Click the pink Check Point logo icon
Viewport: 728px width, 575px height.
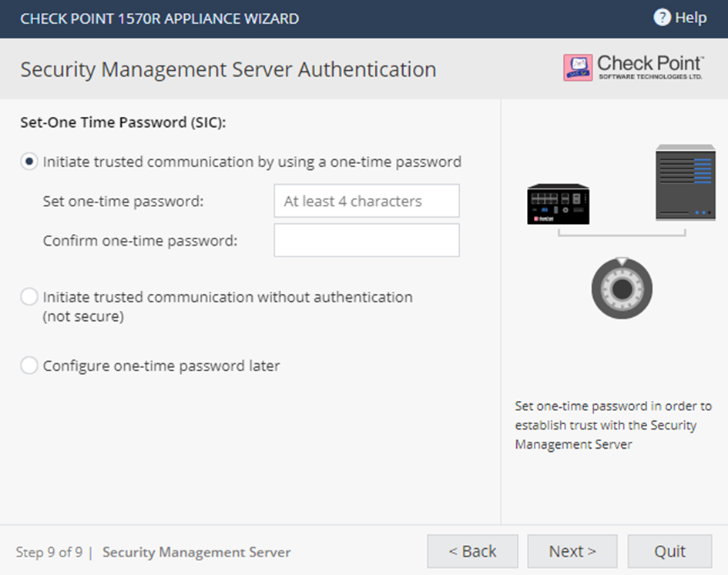577,69
